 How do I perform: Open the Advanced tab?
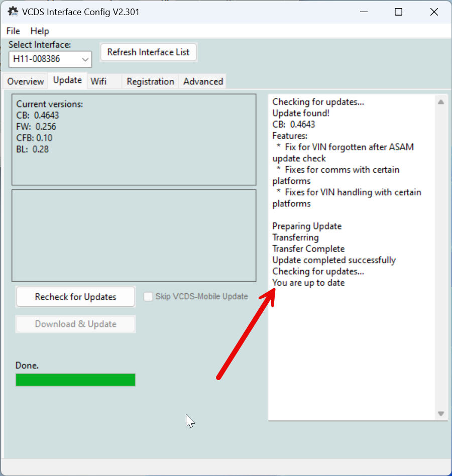point(203,81)
